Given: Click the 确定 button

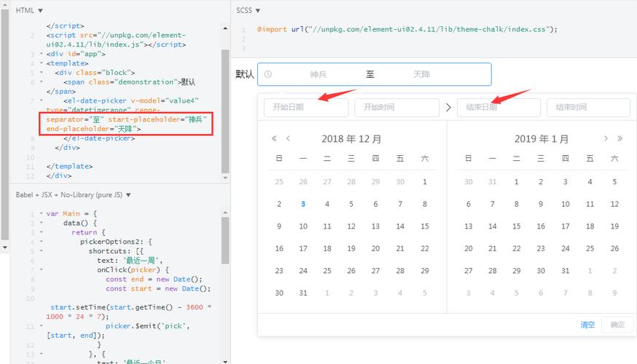Looking at the screenshot, I should (617, 325).
